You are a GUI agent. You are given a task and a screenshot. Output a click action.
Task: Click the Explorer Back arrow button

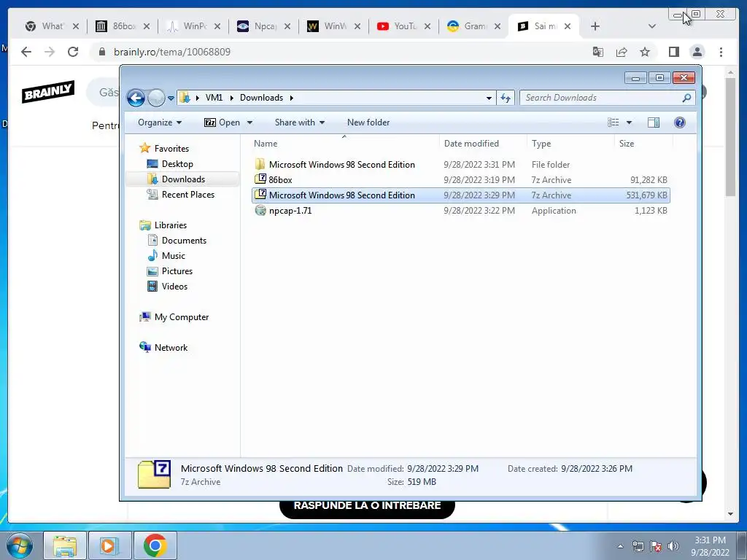coord(136,98)
